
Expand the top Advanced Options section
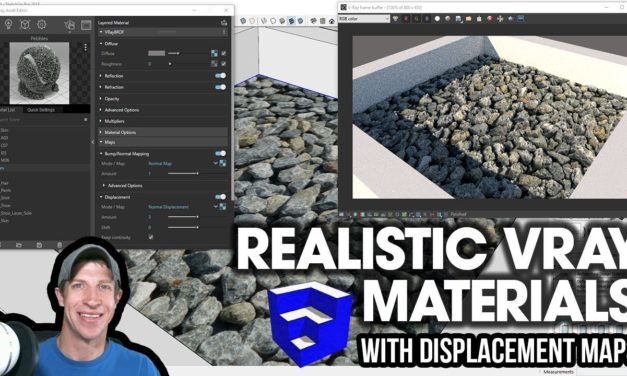pyautogui.click(x=101, y=110)
